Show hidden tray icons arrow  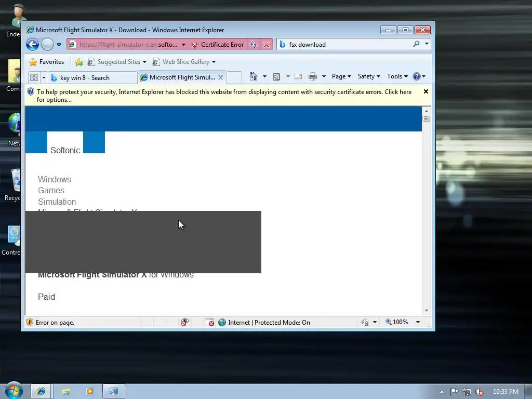click(442, 392)
